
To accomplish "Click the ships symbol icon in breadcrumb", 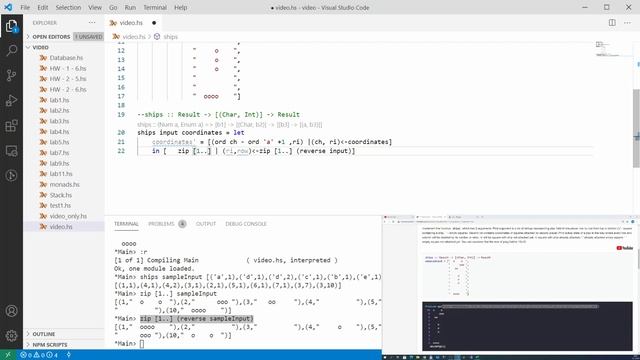I will tap(157, 37).
